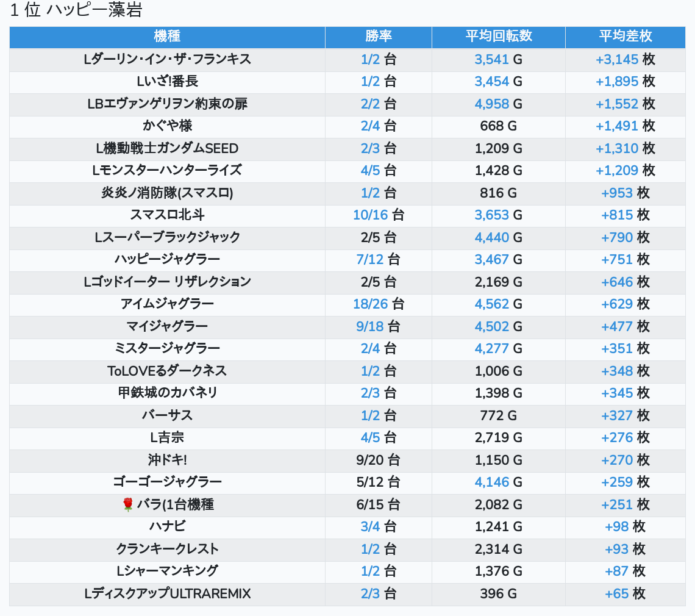
Task: Open the 7/12 win rate for ハッピージャグラー
Action: pos(370,259)
